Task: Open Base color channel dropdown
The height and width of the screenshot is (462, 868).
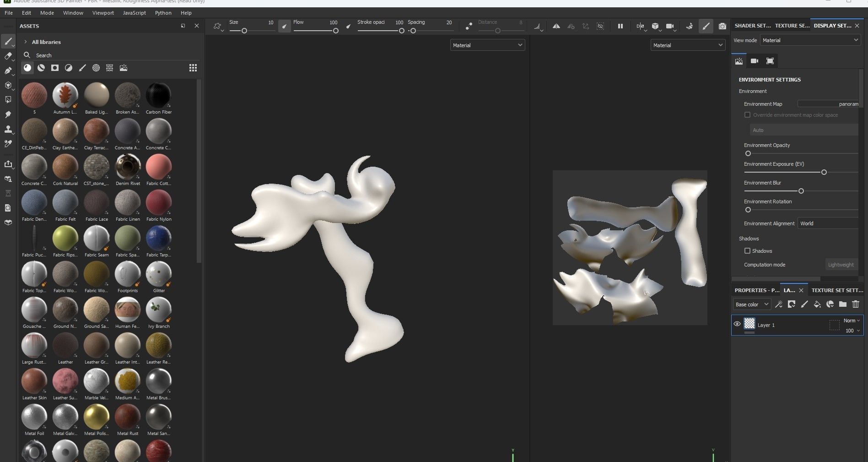Action: (752, 304)
